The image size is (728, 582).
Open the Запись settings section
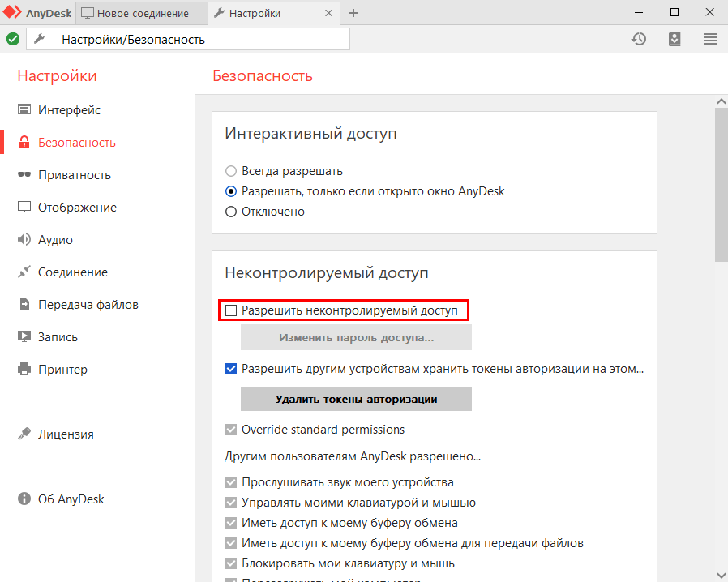(58, 336)
